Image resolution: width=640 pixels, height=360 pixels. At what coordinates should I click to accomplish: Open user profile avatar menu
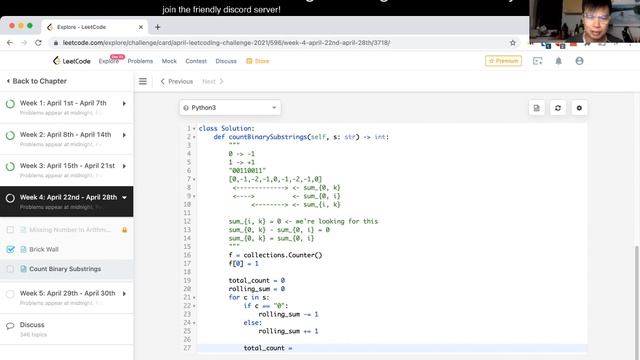pyautogui.click(x=579, y=61)
